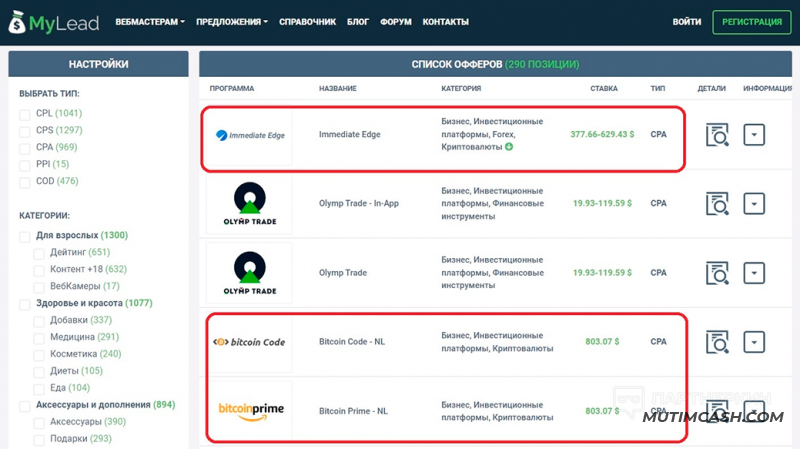
Task: Open Контакты page
Action: (x=445, y=22)
